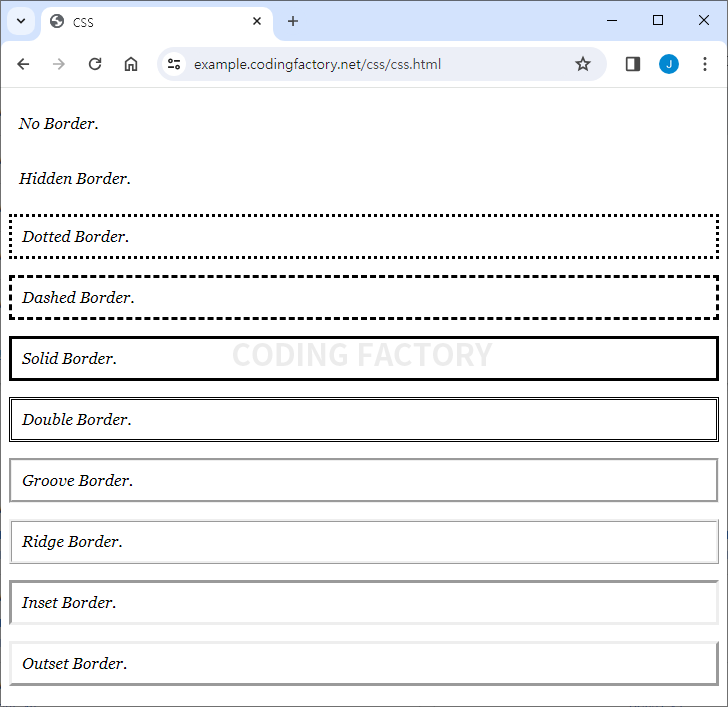Click the address bar URL
Viewport: 728px width, 707px height.
[x=317, y=64]
